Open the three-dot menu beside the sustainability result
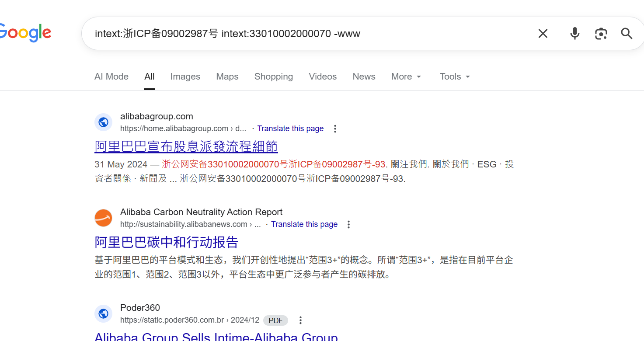Viewport: 644px width, 341px height. (x=348, y=224)
